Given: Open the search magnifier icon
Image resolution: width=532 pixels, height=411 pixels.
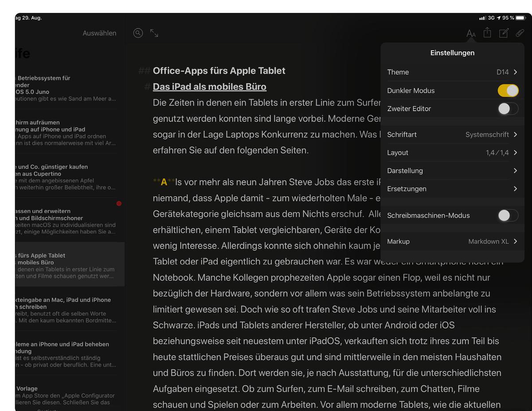Looking at the screenshot, I should pos(138,33).
